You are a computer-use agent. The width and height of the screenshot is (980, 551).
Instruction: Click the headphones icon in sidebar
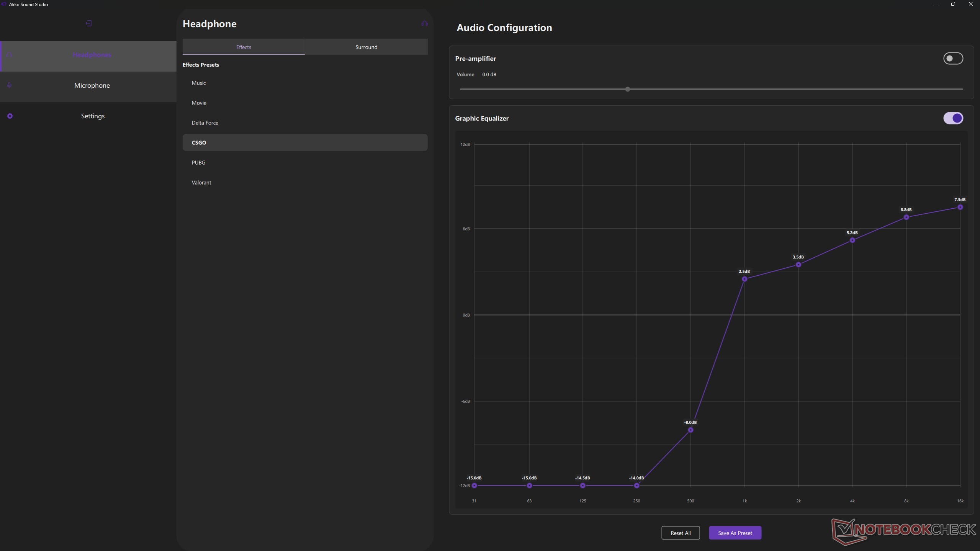coord(9,55)
